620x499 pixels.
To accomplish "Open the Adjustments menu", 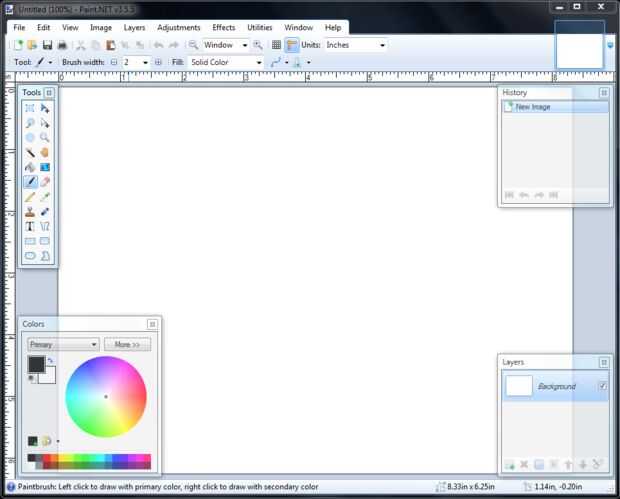I will point(179,27).
